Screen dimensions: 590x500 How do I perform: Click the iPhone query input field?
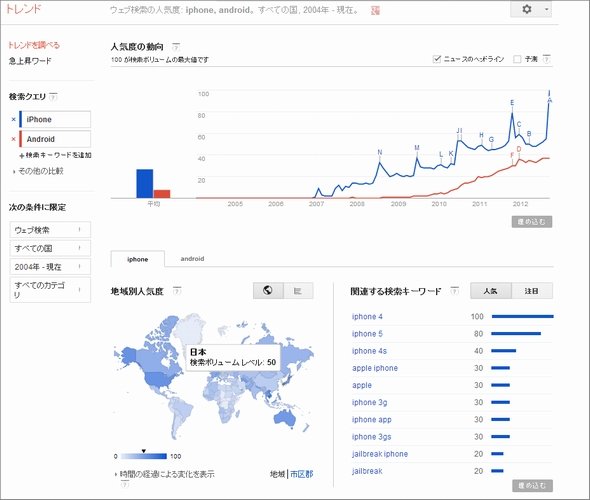(x=55, y=119)
